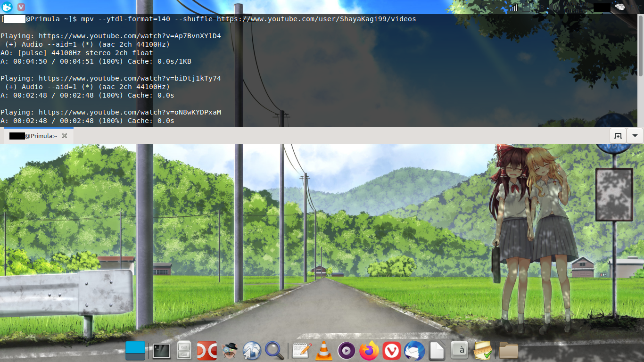The height and width of the screenshot is (362, 644).
Task: Launch Firefox from the dock
Action: [369, 351]
